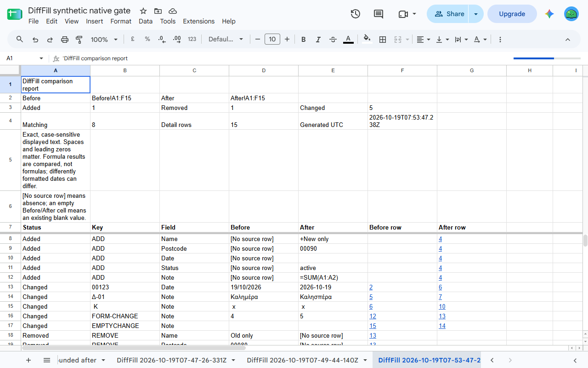Screen dimensions: 588x368
Task: Open the name box dropdown arrow
Action: pyautogui.click(x=41, y=58)
